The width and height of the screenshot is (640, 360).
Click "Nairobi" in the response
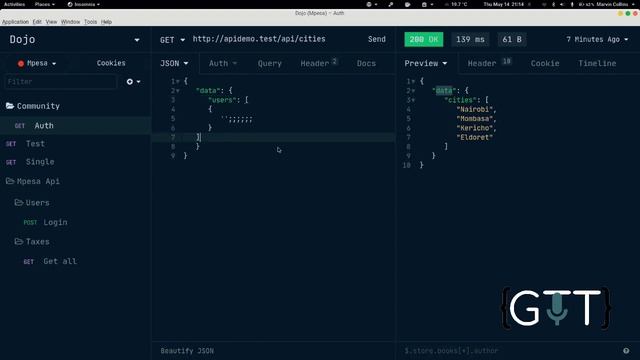pyautogui.click(x=475, y=109)
